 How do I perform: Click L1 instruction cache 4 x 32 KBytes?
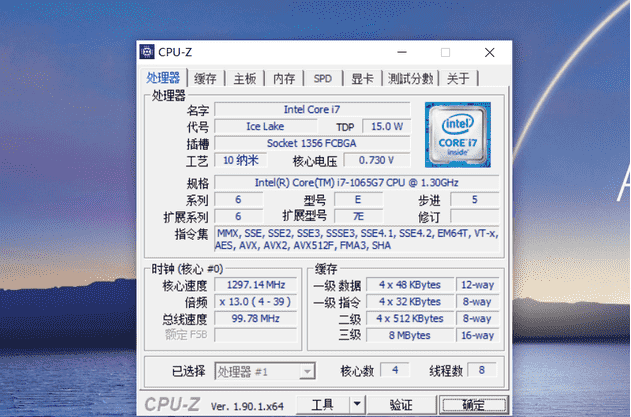410,301
